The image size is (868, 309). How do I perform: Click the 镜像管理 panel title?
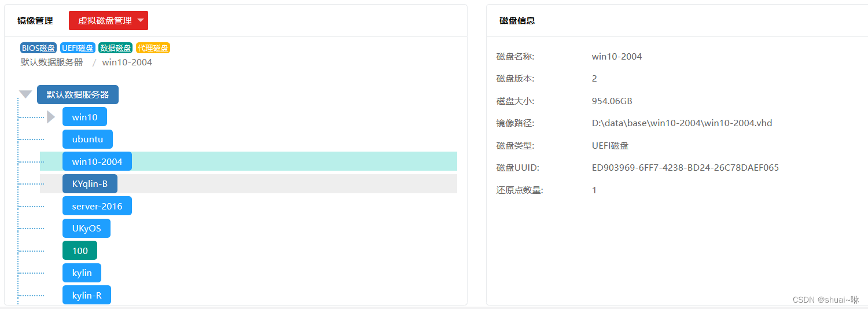35,21
